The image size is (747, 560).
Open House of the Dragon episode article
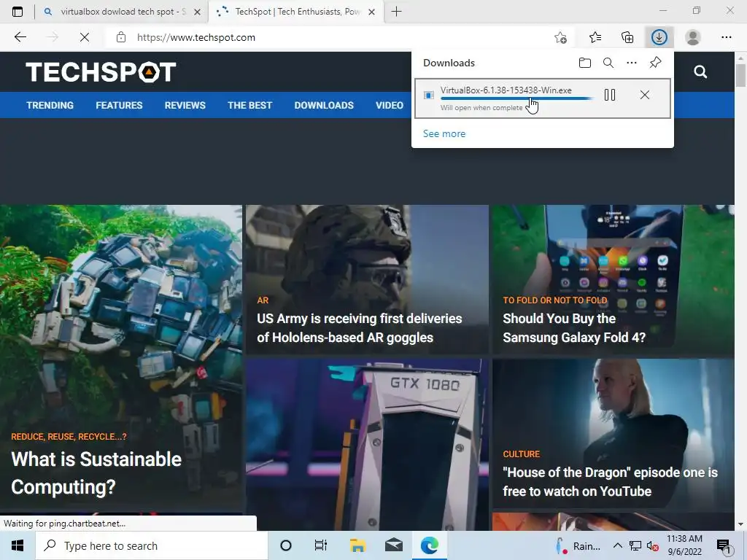[610, 481]
